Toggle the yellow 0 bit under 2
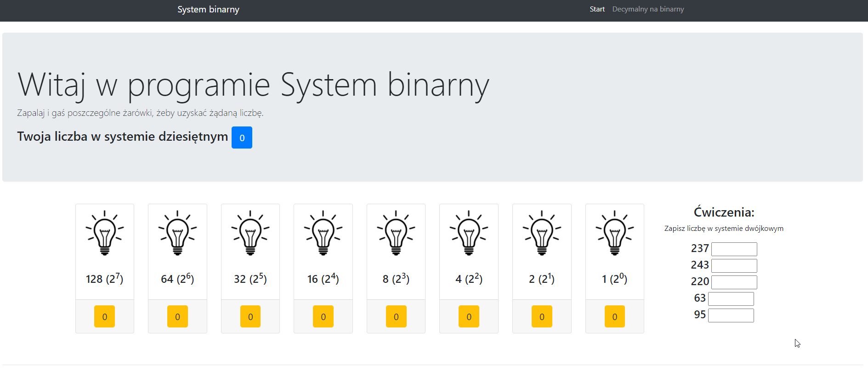The image size is (868, 384). coord(542,316)
